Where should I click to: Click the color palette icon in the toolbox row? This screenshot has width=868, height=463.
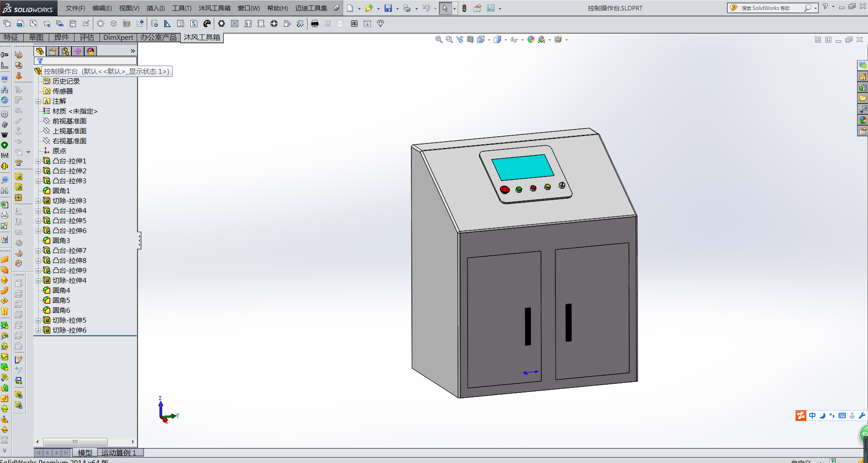(207, 24)
